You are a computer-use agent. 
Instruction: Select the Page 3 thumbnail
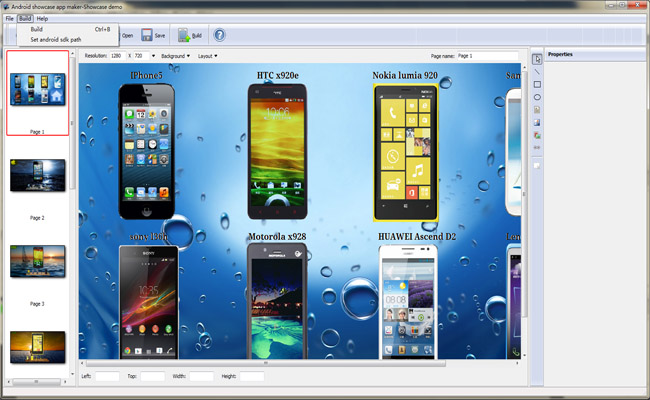coord(37,261)
